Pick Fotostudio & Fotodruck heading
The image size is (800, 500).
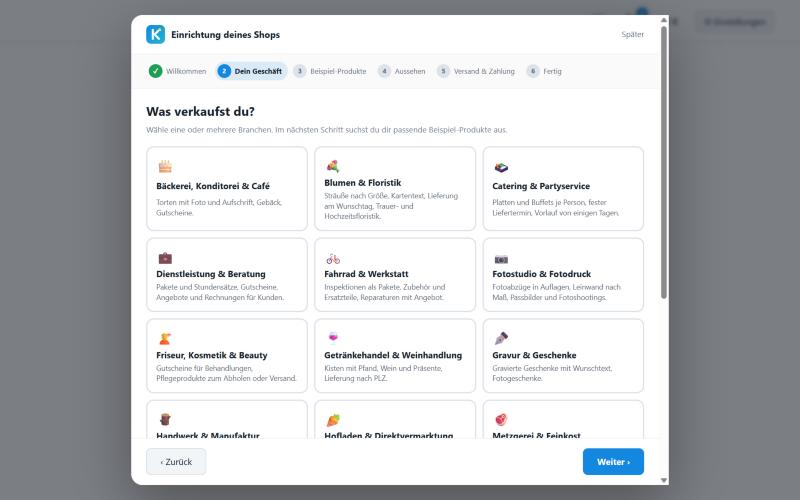(541, 274)
